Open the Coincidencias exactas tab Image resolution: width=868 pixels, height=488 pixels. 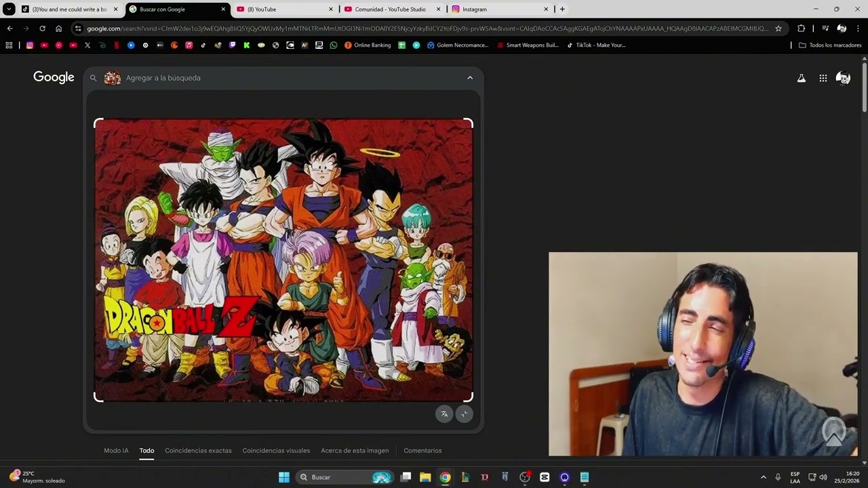pyautogui.click(x=198, y=451)
